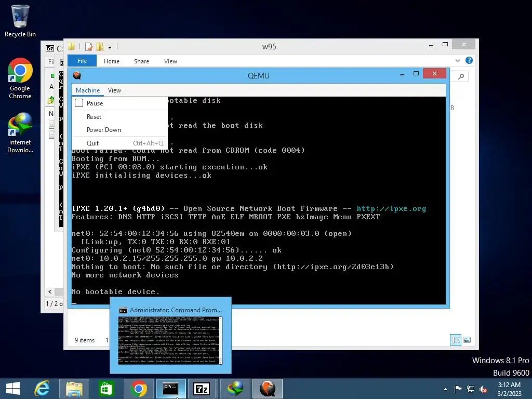The height and width of the screenshot is (399, 532).
Task: Switch to Chrome in the taskbar
Action: [x=138, y=389]
